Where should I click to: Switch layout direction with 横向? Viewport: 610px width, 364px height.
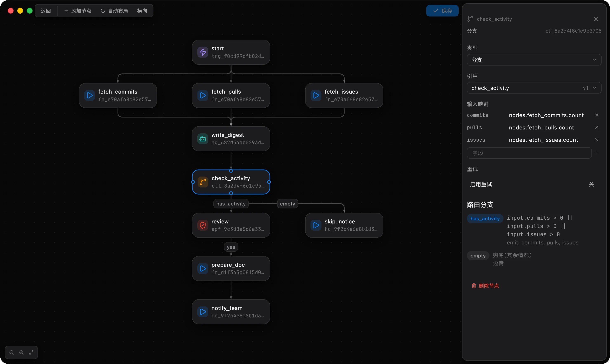click(142, 11)
